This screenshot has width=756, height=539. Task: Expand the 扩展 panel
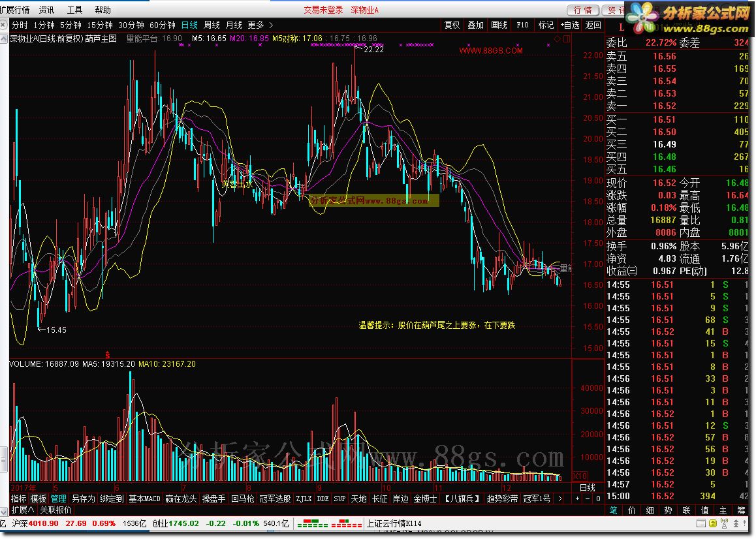23,510
